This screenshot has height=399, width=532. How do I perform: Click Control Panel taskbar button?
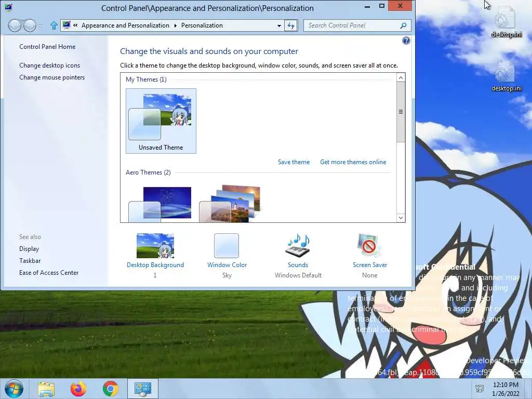142,389
